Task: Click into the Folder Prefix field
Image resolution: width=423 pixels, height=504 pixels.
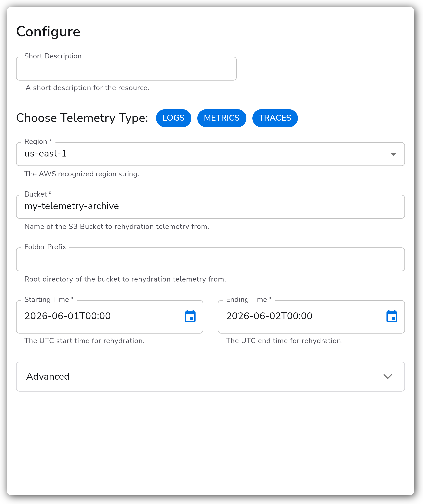Action: point(211,259)
